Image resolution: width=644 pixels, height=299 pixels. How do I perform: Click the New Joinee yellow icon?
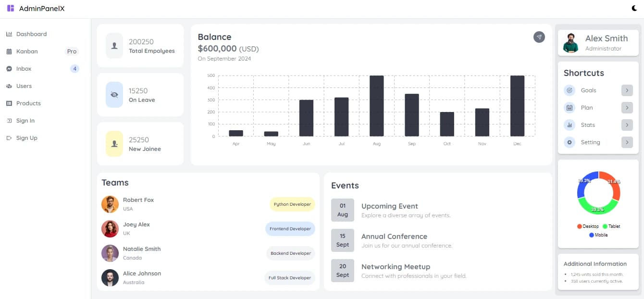click(114, 144)
